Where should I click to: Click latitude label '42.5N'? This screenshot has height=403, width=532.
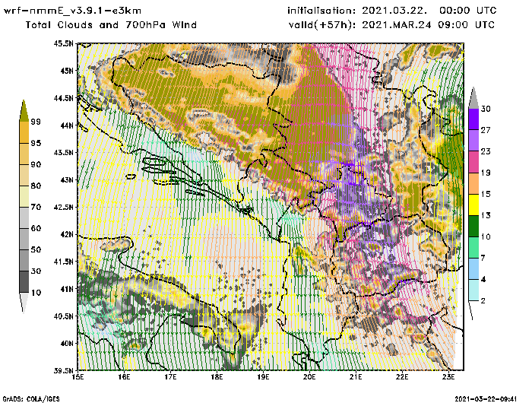point(63,207)
